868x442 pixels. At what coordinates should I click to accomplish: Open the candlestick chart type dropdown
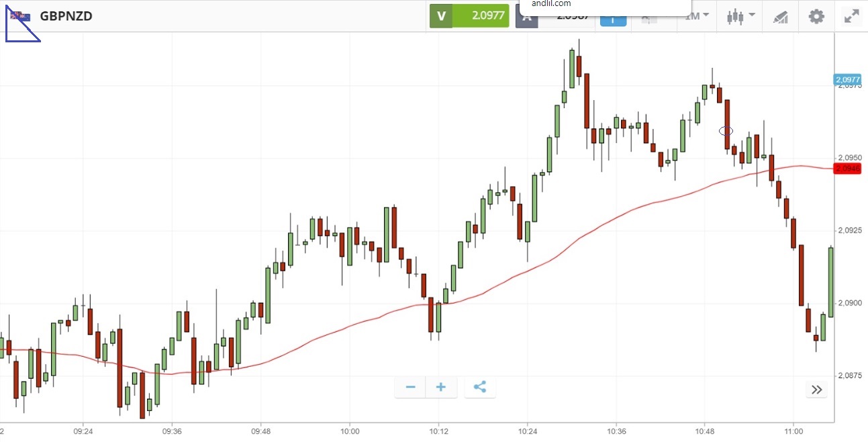click(740, 16)
